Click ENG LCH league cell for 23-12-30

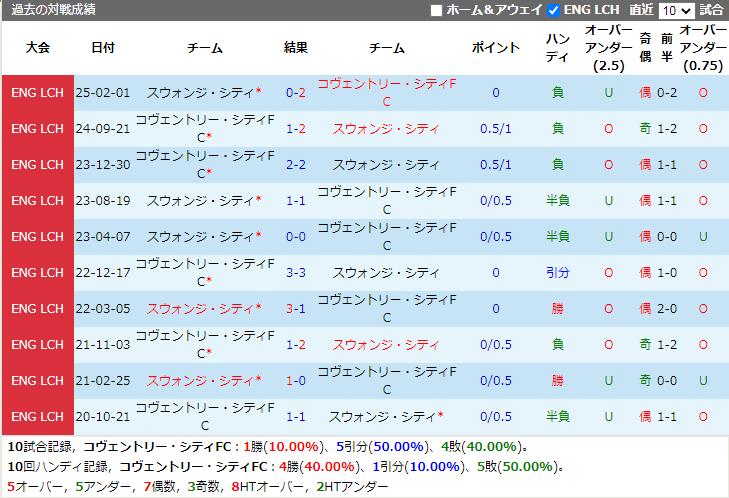[x=37, y=165]
